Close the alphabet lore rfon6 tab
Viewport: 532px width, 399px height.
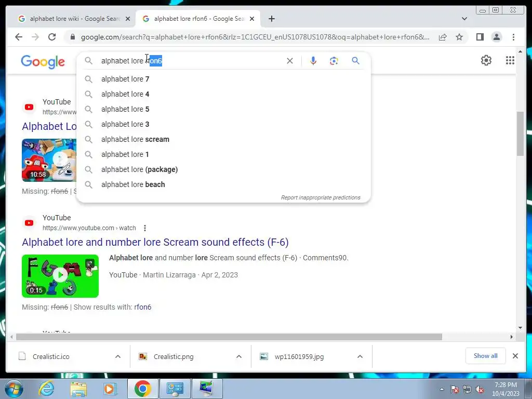[x=252, y=19]
